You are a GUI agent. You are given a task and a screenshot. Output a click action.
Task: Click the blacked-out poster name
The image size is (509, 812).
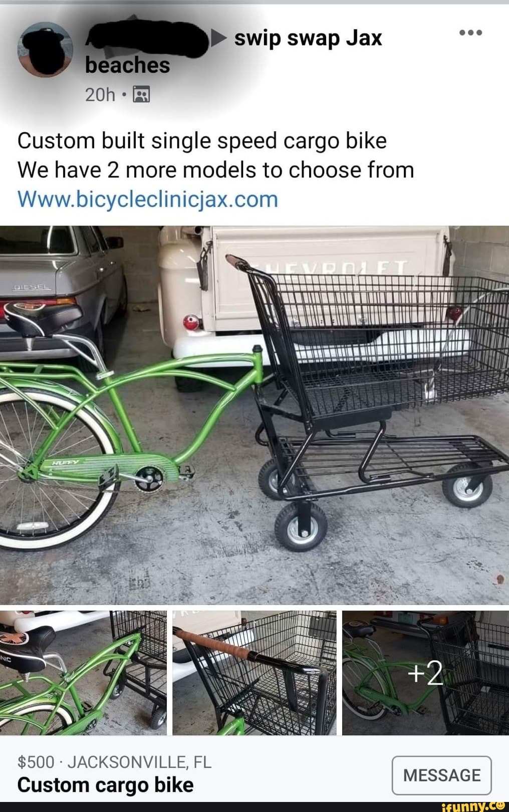click(x=146, y=38)
